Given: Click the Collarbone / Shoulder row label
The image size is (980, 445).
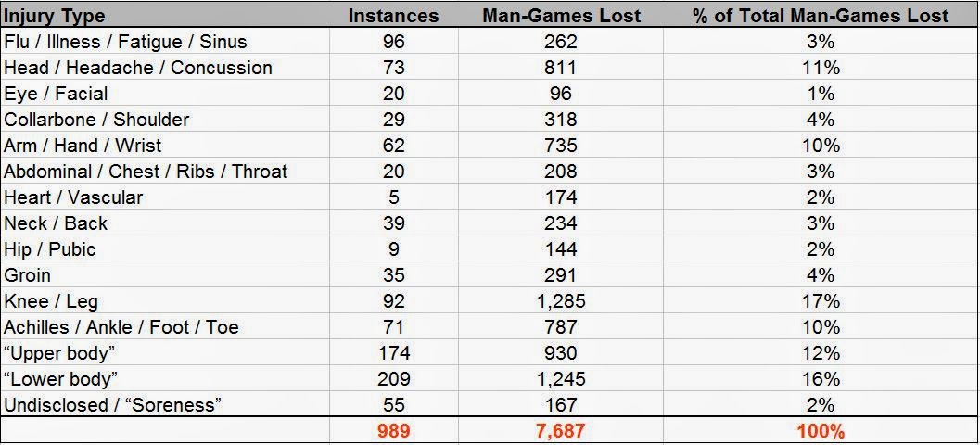Looking at the screenshot, I should pos(96,120).
